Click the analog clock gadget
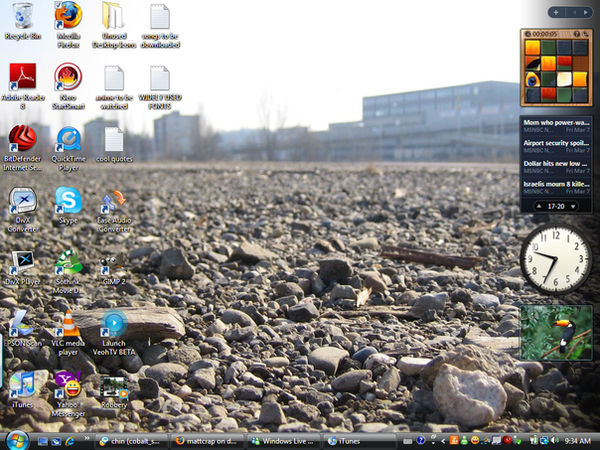This screenshot has width=600, height=450. tap(556, 259)
